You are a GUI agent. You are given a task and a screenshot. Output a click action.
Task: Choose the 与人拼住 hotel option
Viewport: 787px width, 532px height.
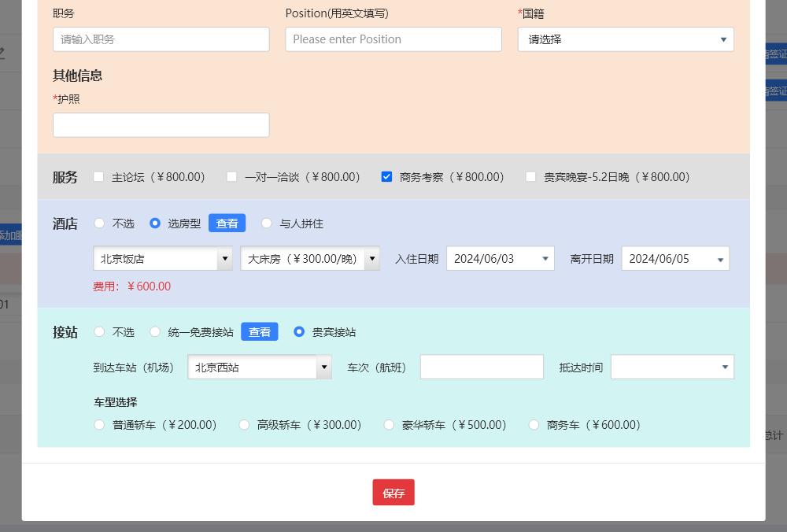click(x=267, y=224)
